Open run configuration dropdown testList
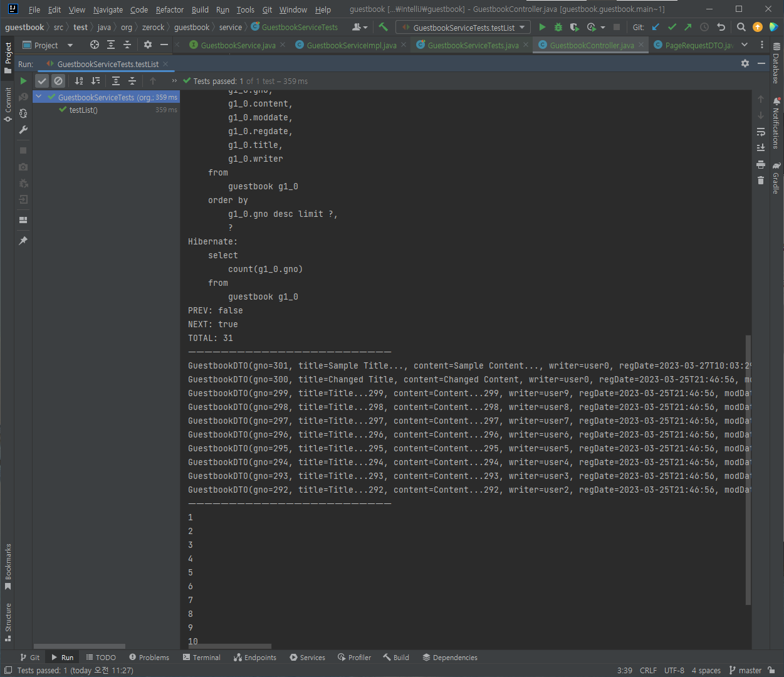784x677 pixels. [x=463, y=28]
